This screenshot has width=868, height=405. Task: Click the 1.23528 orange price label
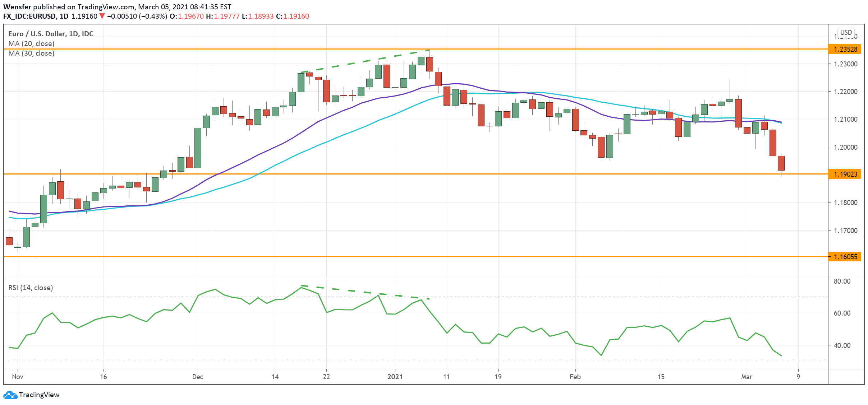coord(845,49)
